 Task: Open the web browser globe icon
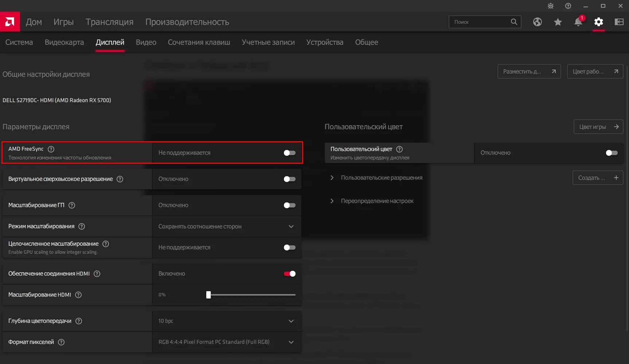(x=538, y=22)
